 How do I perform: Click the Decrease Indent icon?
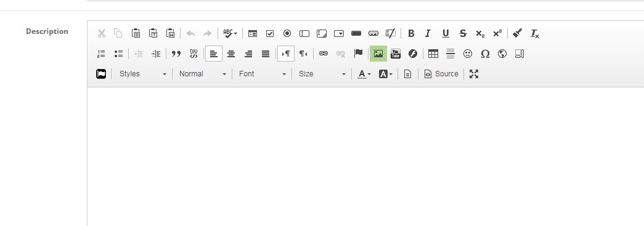pyautogui.click(x=139, y=54)
